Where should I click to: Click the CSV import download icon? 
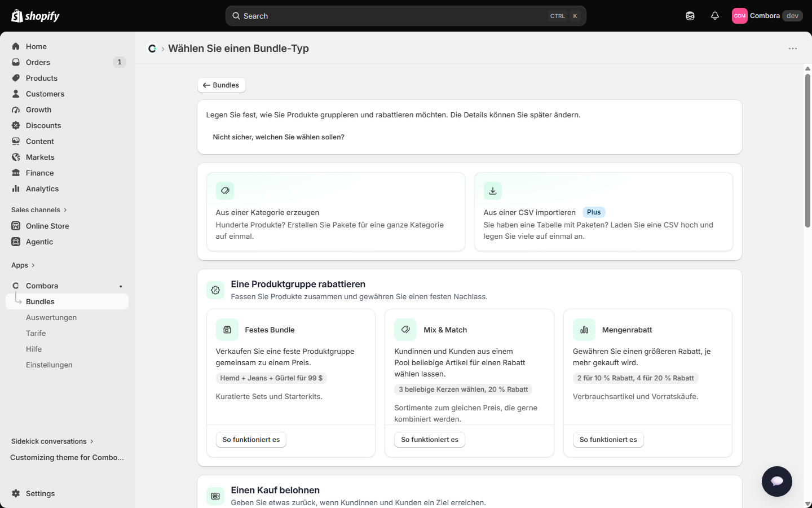pyautogui.click(x=493, y=191)
